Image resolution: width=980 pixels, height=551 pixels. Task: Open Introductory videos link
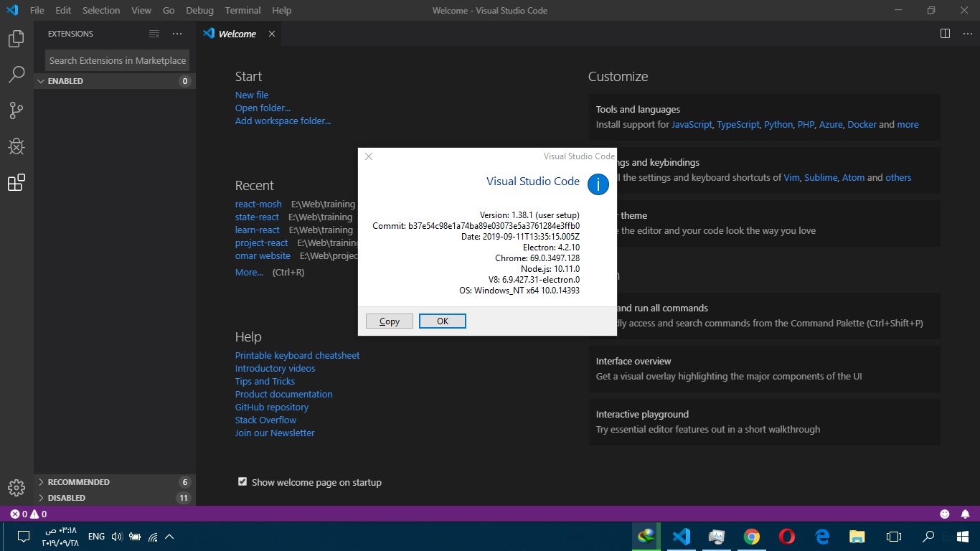point(275,368)
